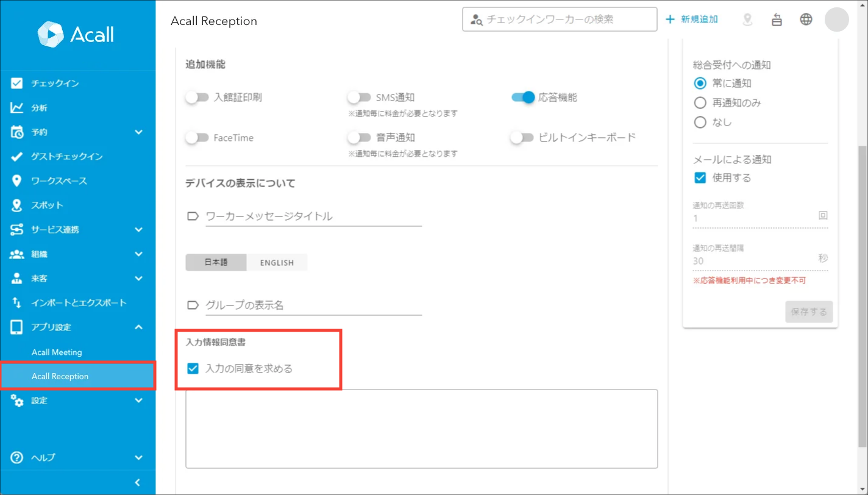Click the map pin icon in header

pyautogui.click(x=747, y=20)
